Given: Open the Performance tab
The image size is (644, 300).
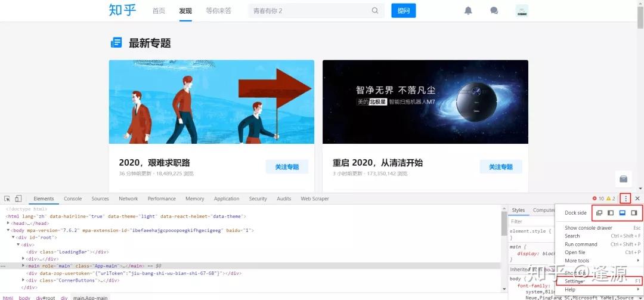Looking at the screenshot, I should click(x=162, y=199).
